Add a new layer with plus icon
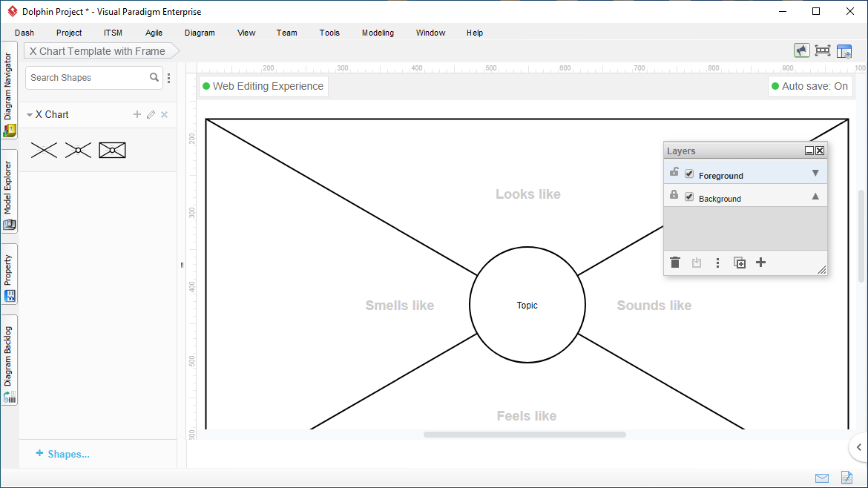 (x=760, y=263)
